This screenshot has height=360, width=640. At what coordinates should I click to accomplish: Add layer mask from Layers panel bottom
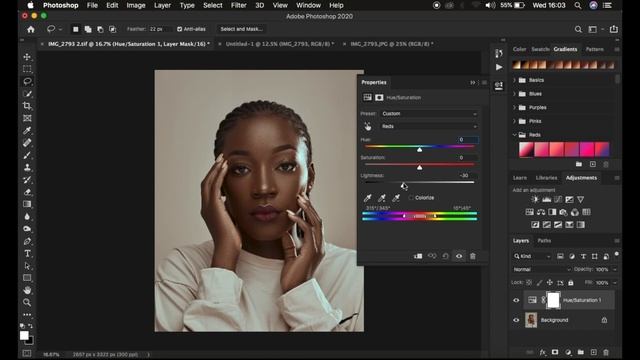[x=555, y=352]
